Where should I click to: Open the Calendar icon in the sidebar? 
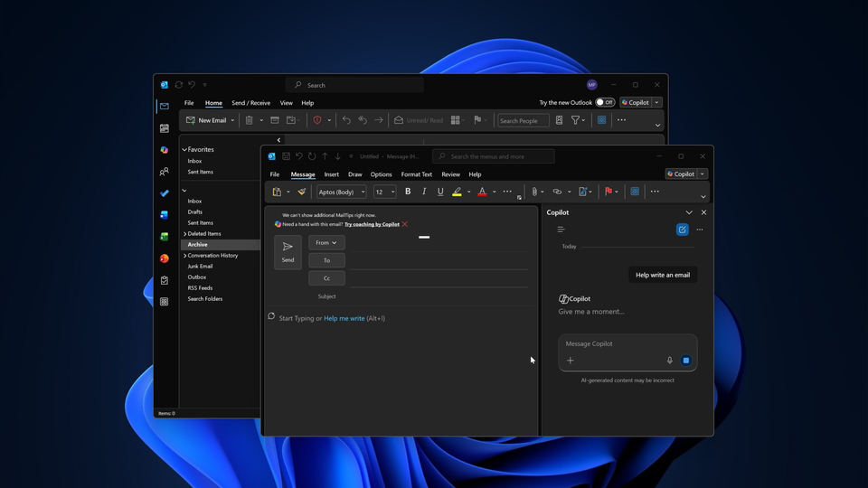pos(165,128)
